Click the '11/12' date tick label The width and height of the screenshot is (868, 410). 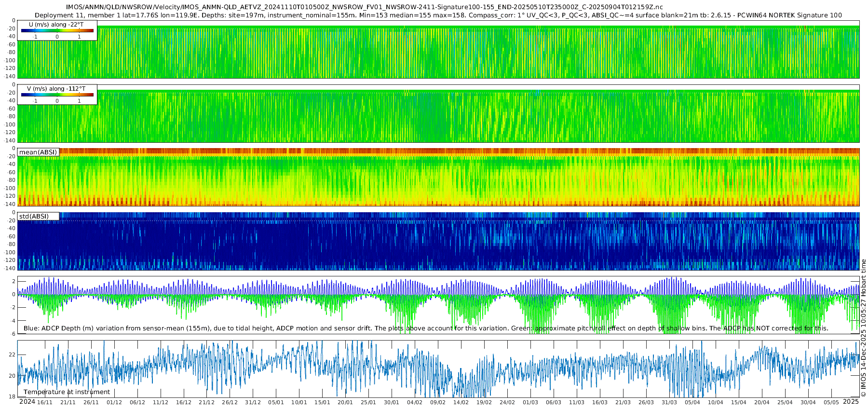[161, 402]
